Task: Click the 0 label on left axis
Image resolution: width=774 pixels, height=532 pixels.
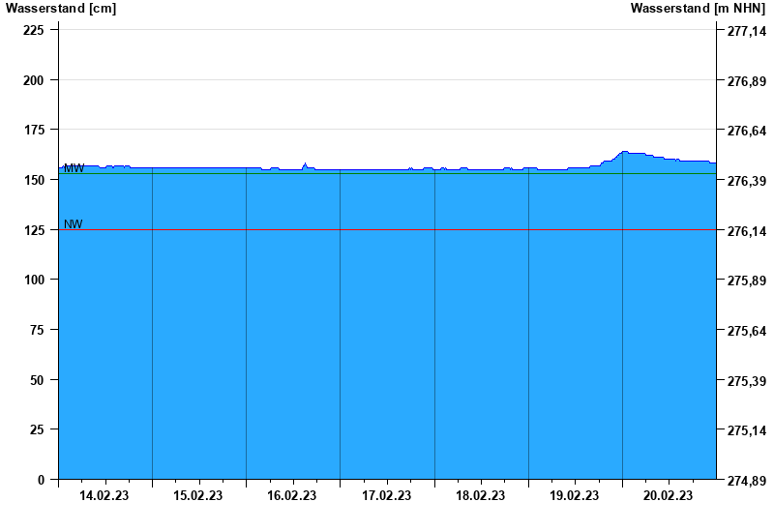Action: (41, 480)
